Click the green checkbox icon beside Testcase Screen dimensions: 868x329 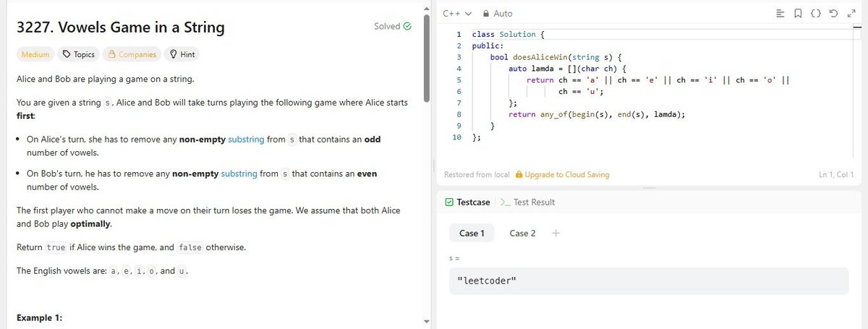[x=449, y=202]
